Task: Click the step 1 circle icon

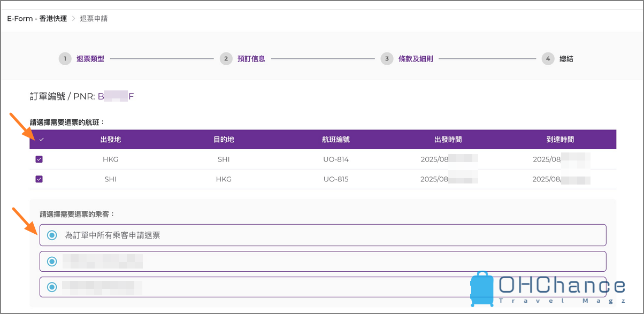Action: [x=65, y=59]
